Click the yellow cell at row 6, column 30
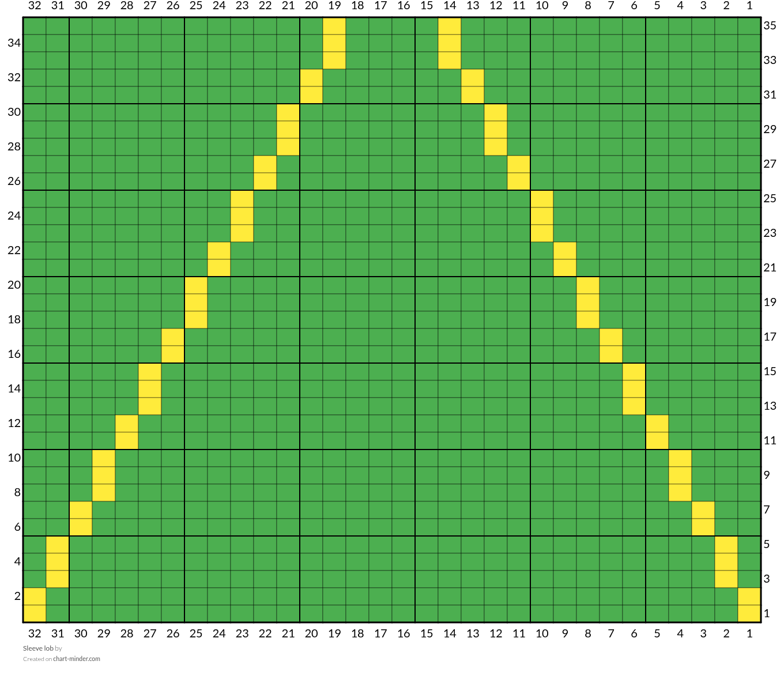The width and height of the screenshot is (784, 676). pos(81,527)
